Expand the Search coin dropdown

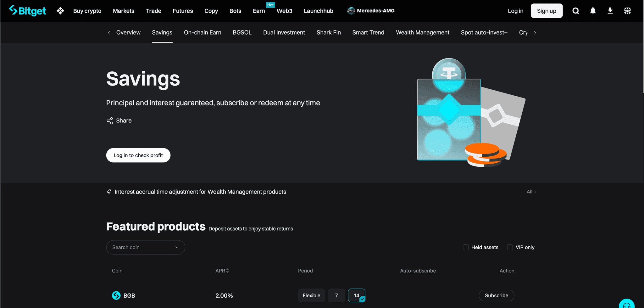click(146, 247)
